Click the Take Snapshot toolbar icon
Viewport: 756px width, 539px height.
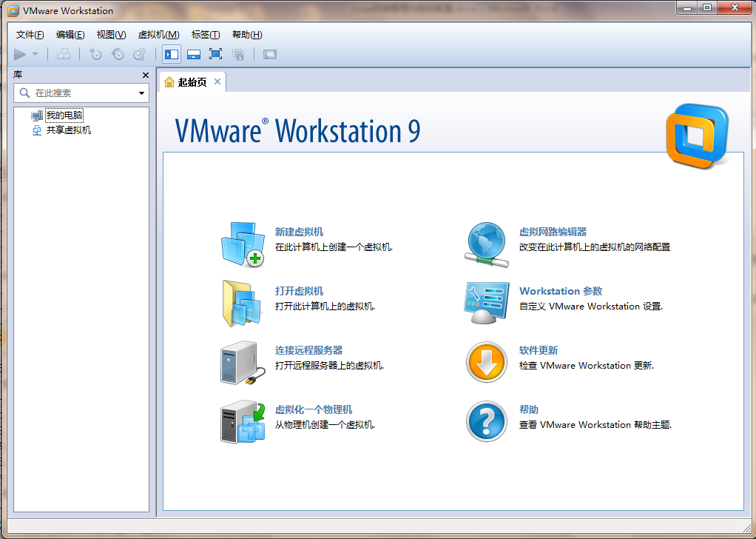(x=95, y=55)
